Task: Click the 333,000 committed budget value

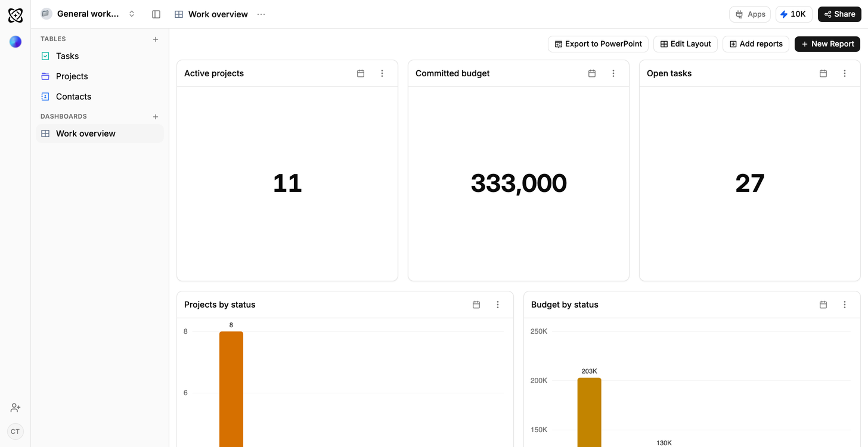Action: click(x=519, y=183)
